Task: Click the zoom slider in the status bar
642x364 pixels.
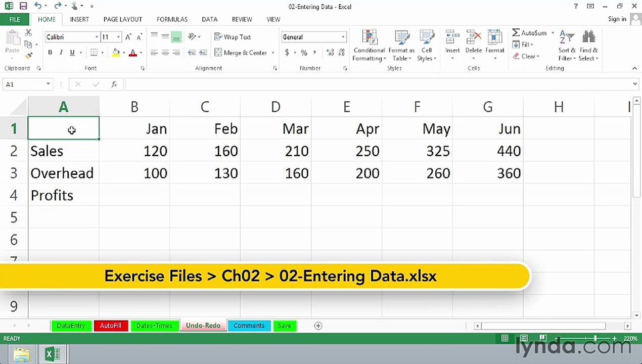Action: click(594, 338)
